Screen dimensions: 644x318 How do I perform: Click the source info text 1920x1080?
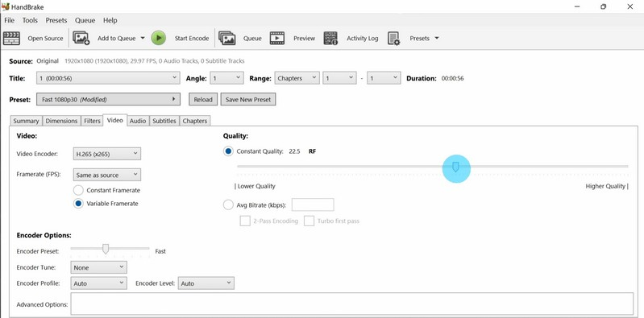[x=155, y=61]
